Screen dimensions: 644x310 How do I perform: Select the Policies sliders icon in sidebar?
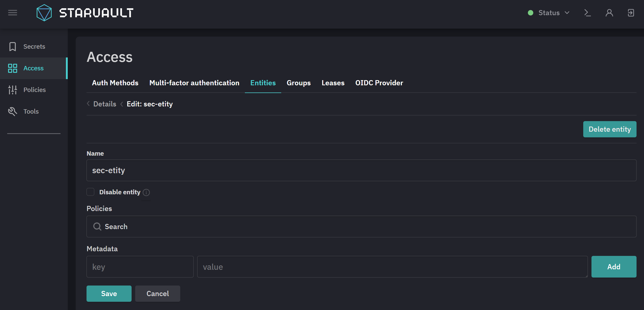click(x=13, y=90)
